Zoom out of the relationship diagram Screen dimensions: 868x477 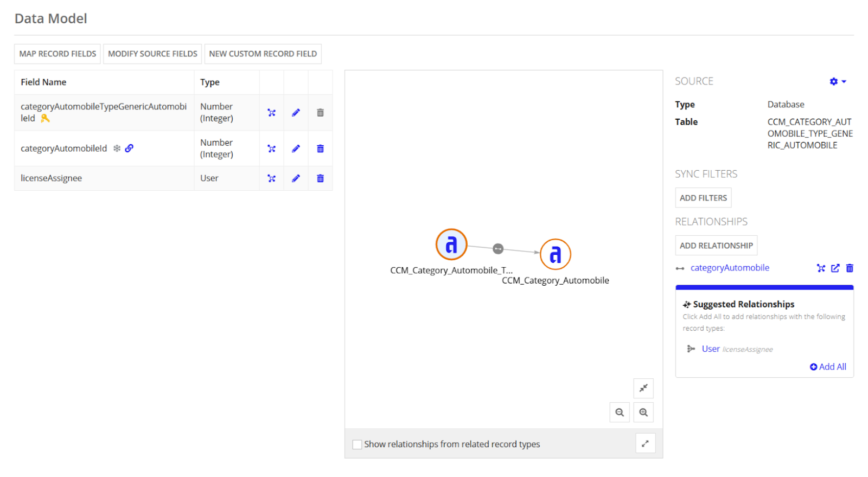pyautogui.click(x=620, y=412)
